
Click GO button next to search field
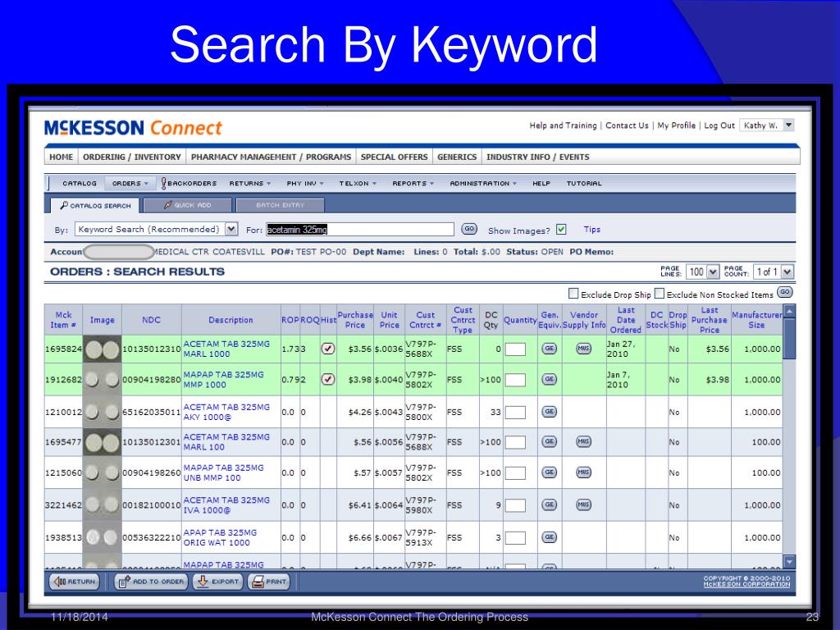tap(469, 229)
